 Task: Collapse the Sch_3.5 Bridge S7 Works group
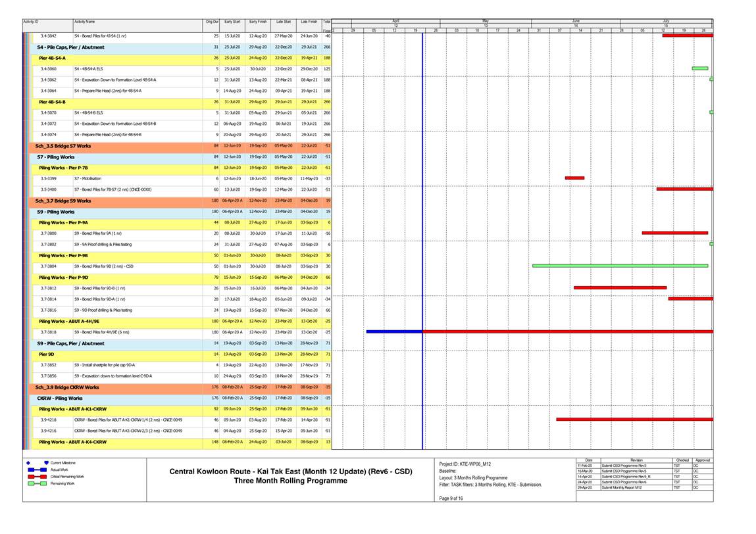click(63, 145)
